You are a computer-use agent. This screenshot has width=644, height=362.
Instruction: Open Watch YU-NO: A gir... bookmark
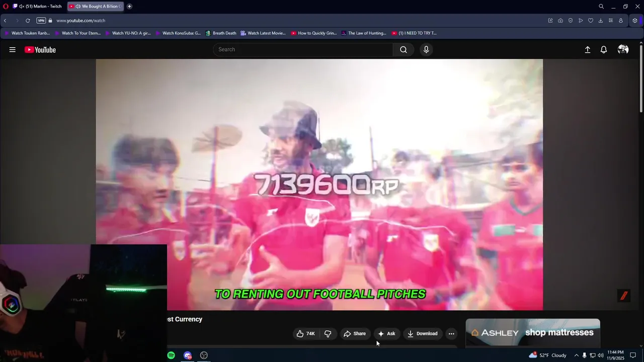[x=128, y=33]
